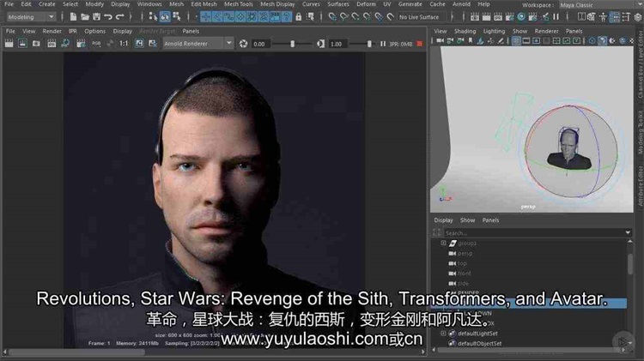644x361 pixels.
Task: Click the Undo arrow icon
Action: pos(108,17)
